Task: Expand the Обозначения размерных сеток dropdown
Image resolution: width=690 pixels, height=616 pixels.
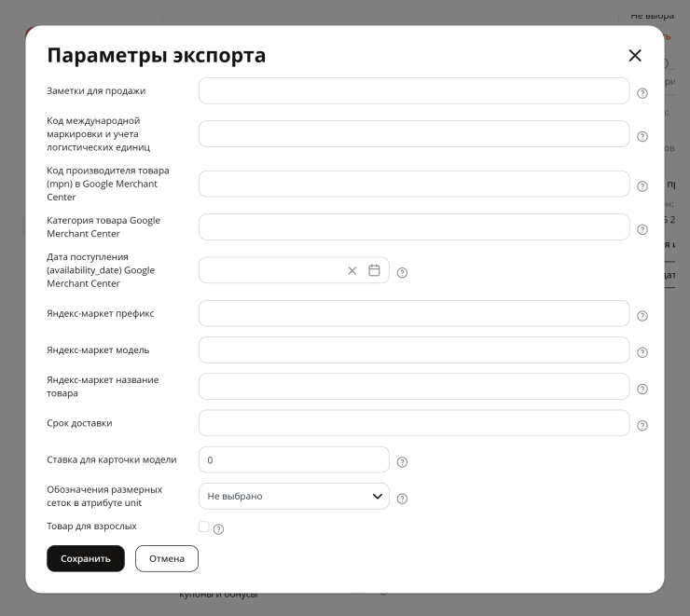Action: 294,496
